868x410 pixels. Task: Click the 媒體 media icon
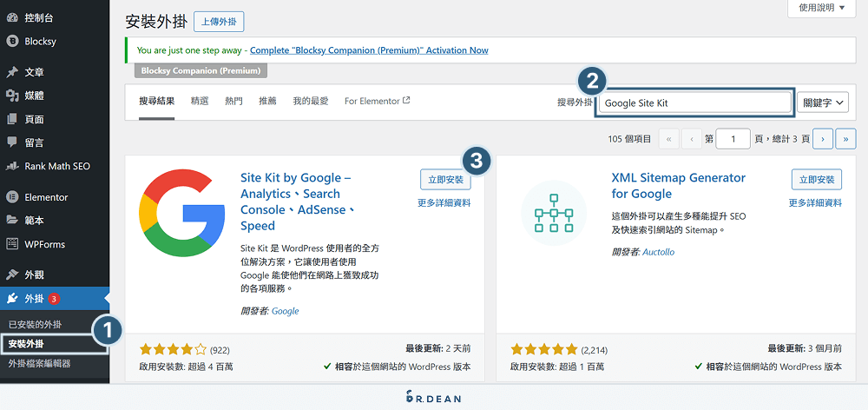pos(11,96)
